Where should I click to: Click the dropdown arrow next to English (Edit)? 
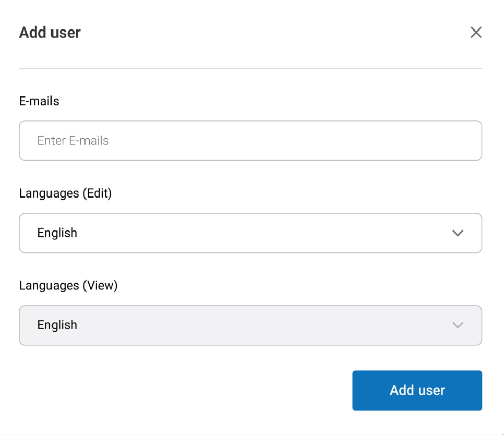click(x=458, y=233)
